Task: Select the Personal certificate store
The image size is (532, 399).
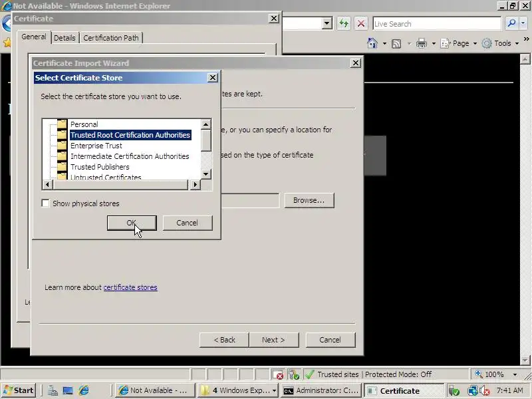Action: [84, 124]
